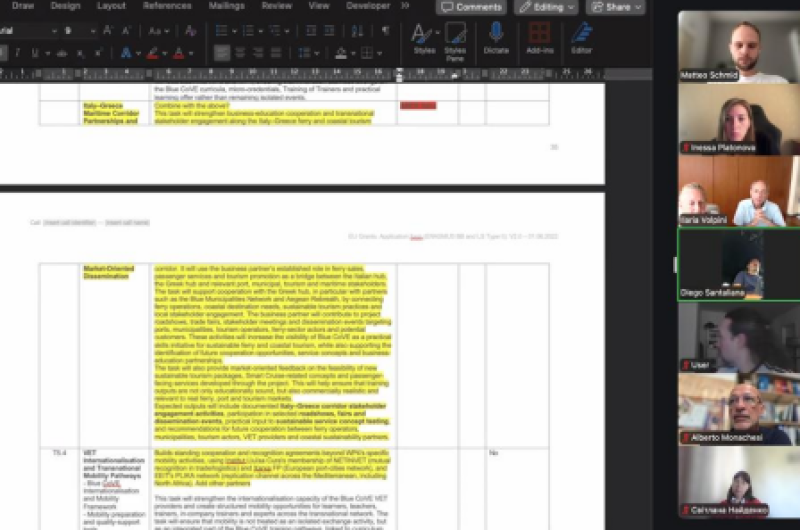Apply the red font color
This screenshot has height=530, width=800.
click(179, 53)
